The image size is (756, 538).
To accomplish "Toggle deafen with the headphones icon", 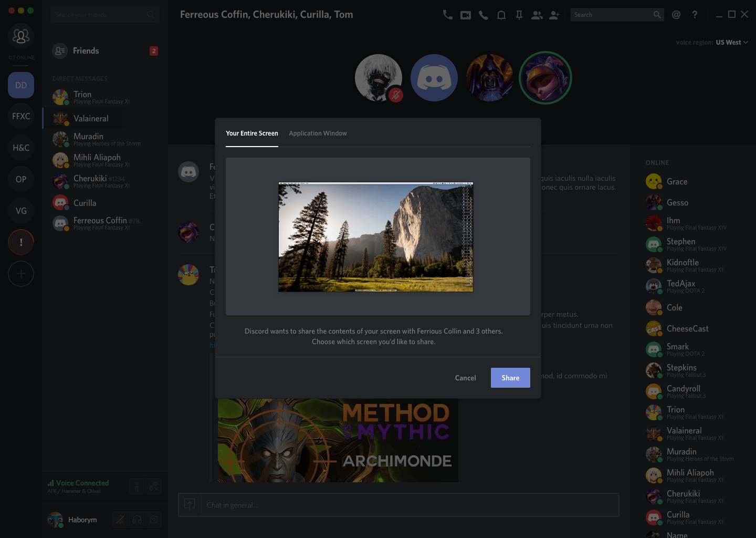I will [x=137, y=520].
